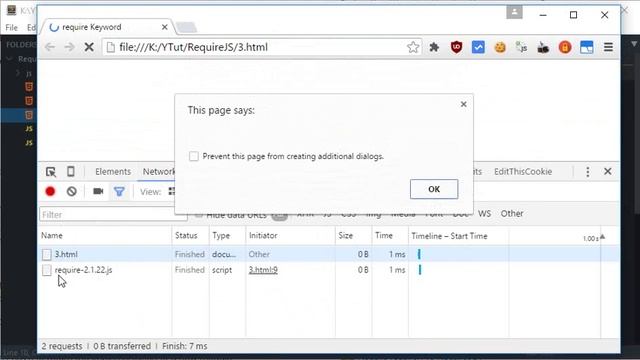
Task: Check 'Prevent this page from creating additional dialogs'
Action: pos(194,156)
